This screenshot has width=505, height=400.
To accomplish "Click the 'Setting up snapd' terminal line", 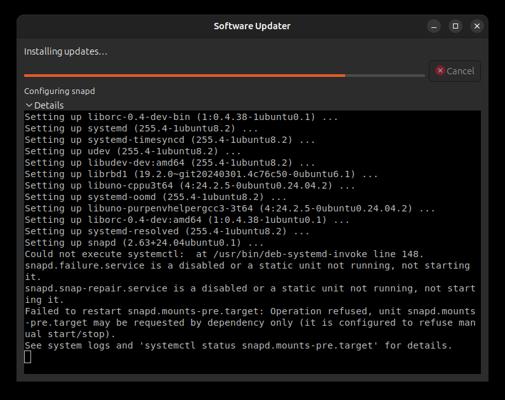I will tap(144, 243).
